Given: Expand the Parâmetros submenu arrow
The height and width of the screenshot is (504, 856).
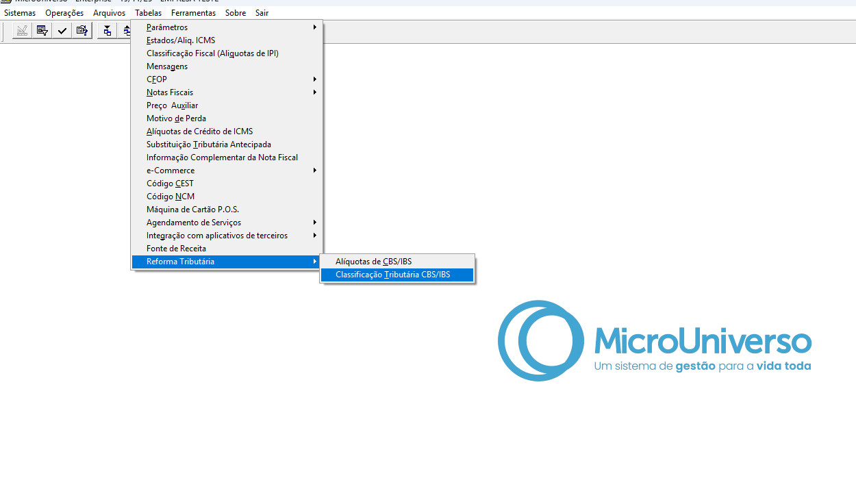Looking at the screenshot, I should point(315,27).
